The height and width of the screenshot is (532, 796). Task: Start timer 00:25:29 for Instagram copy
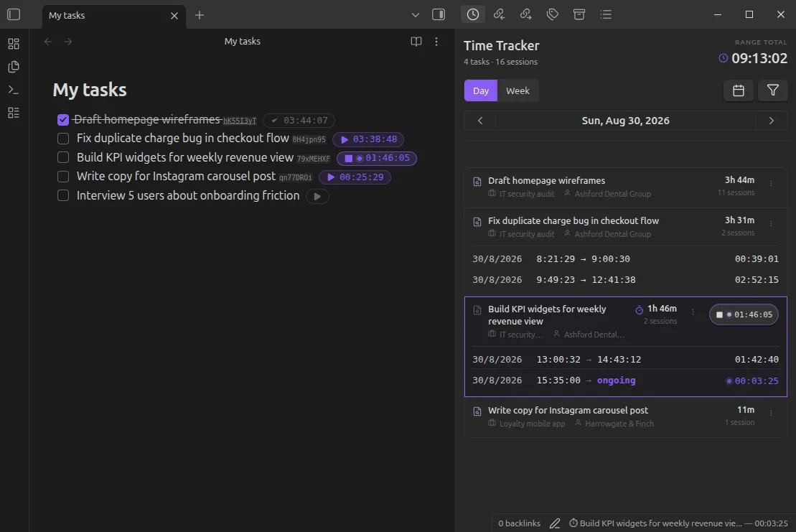355,177
